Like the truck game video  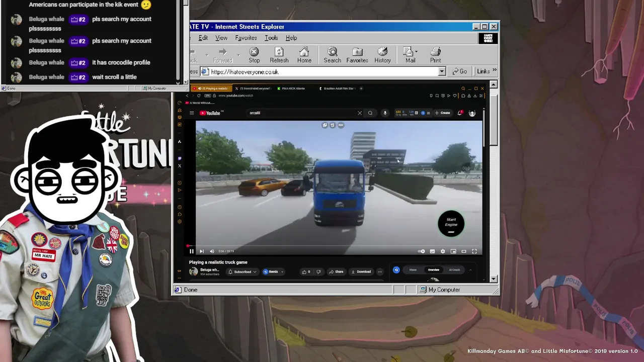coord(306,271)
